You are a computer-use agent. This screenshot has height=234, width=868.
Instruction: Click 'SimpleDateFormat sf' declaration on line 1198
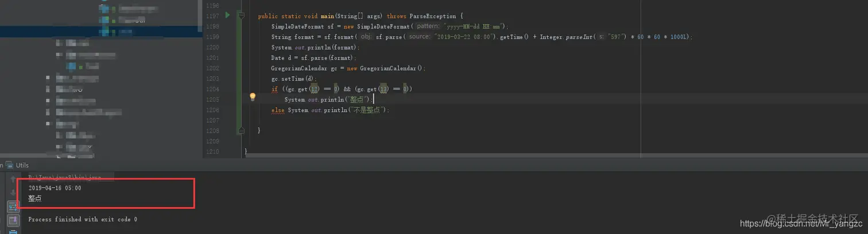(x=302, y=26)
